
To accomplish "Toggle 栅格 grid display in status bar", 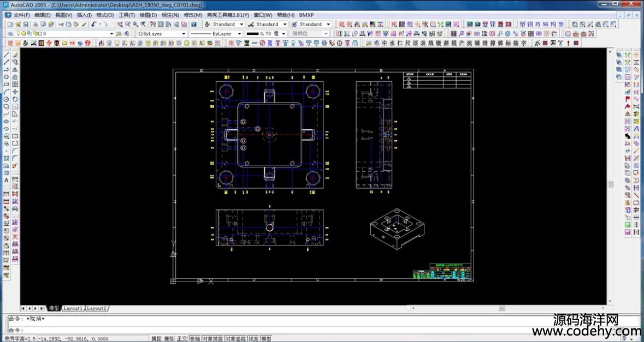I will click(x=169, y=339).
